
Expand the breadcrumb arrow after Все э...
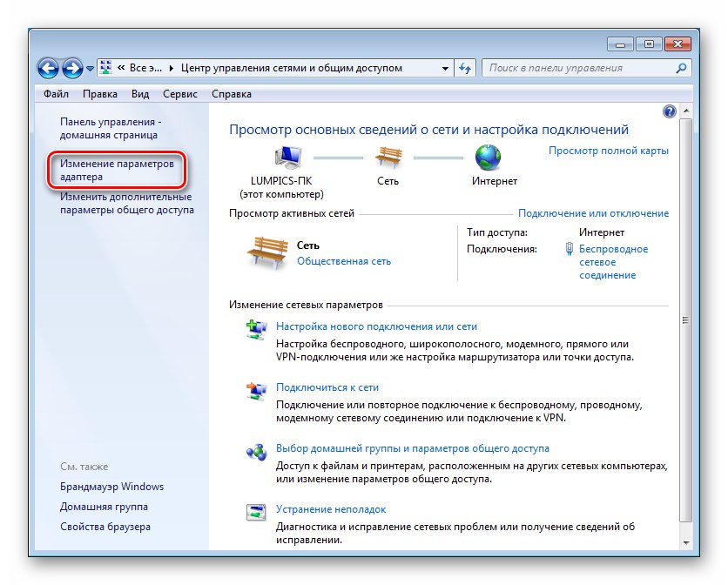coord(172,68)
